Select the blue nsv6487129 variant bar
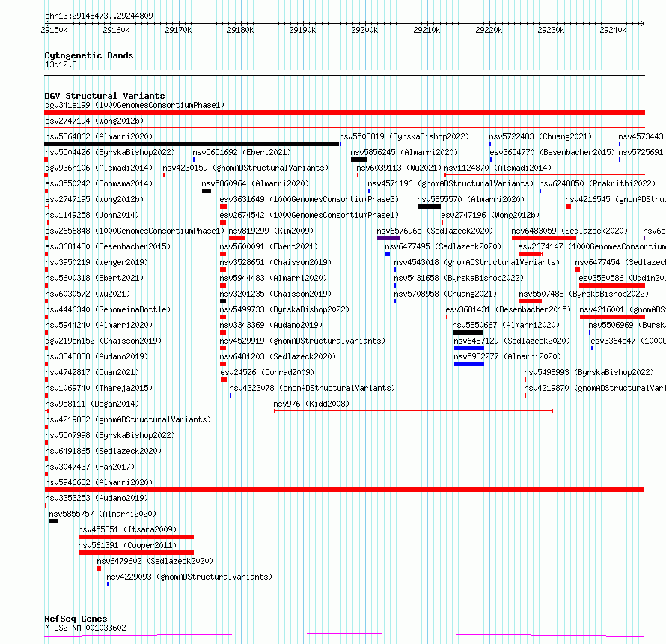 tap(469, 348)
